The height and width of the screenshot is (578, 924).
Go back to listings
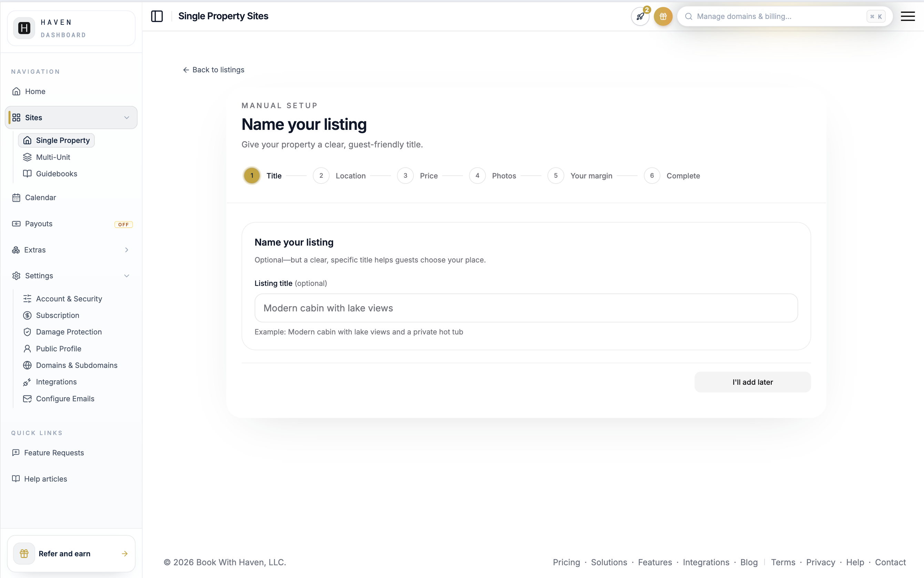213,70
